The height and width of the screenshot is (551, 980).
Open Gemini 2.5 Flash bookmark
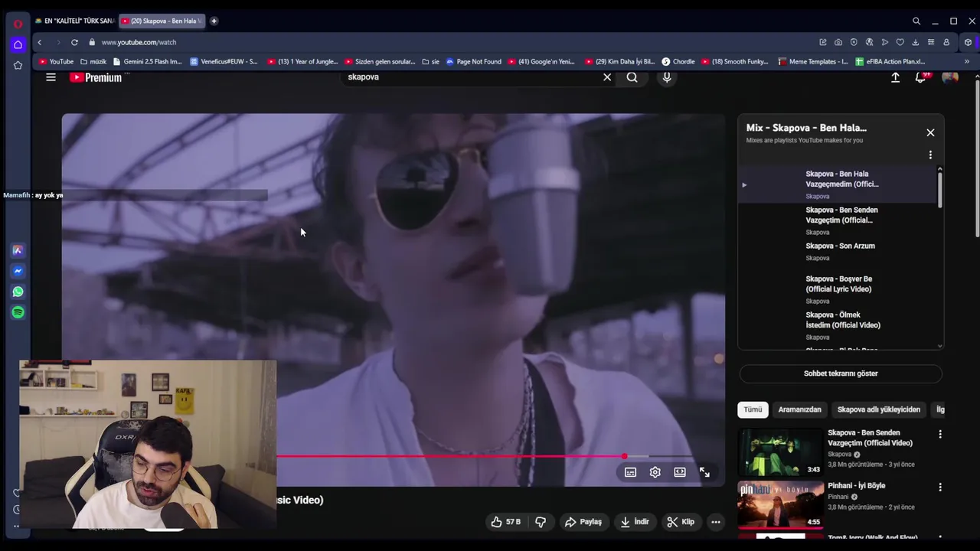click(x=147, y=61)
